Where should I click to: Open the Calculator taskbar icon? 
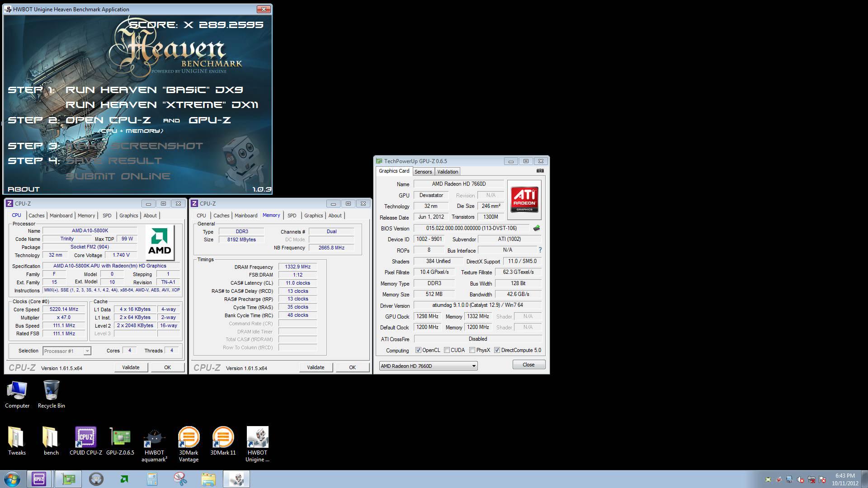152,479
